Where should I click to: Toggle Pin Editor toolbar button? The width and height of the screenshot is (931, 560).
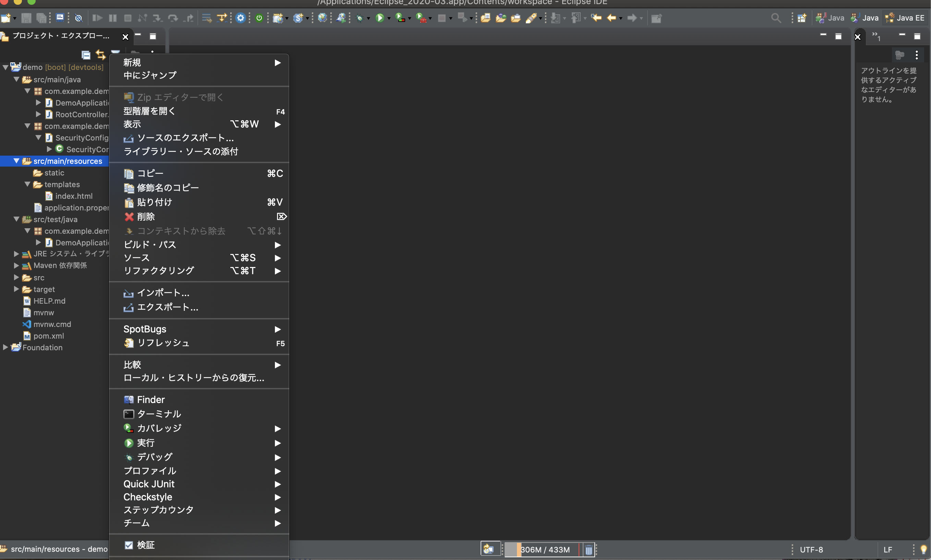click(x=656, y=18)
